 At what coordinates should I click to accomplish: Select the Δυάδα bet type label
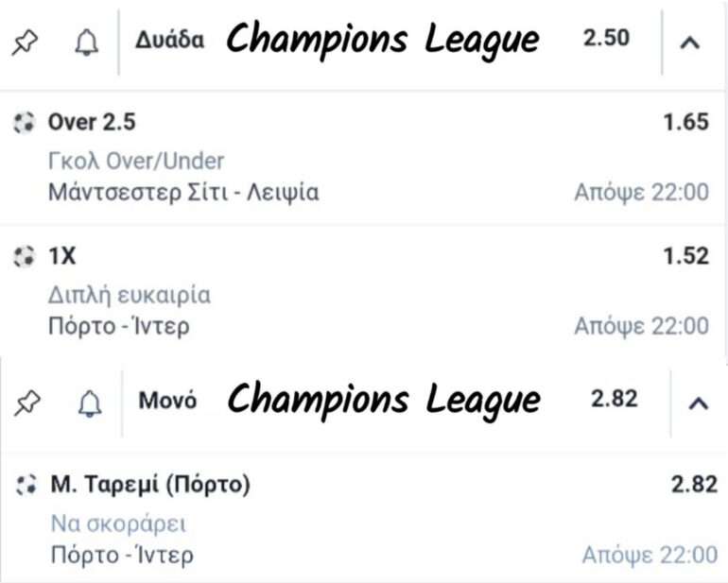(x=170, y=41)
